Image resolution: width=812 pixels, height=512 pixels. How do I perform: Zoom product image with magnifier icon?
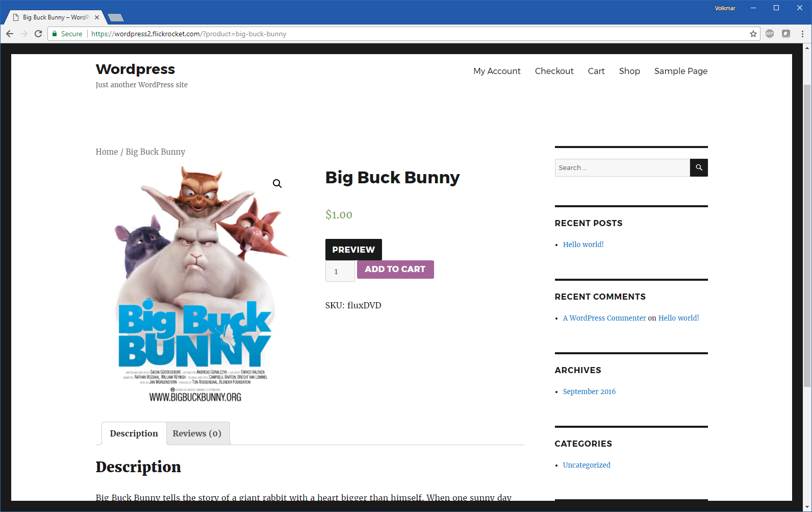tap(277, 184)
